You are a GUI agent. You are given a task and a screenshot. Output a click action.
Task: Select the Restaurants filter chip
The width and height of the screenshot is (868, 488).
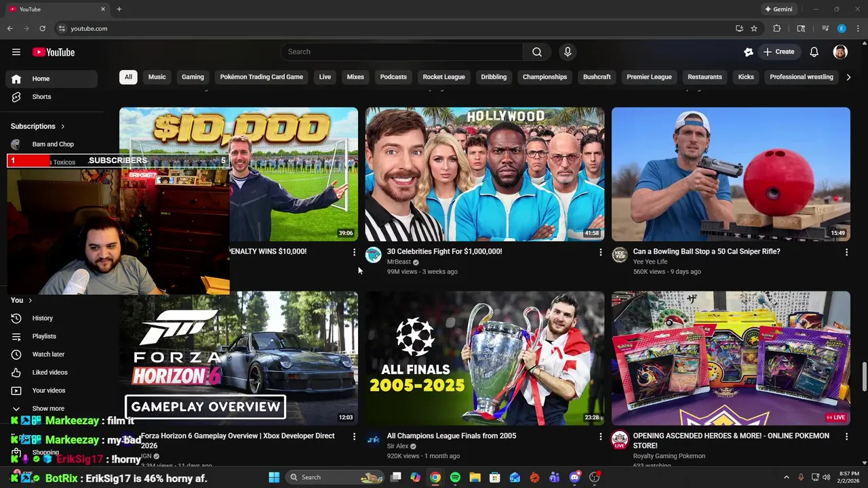[705, 77]
